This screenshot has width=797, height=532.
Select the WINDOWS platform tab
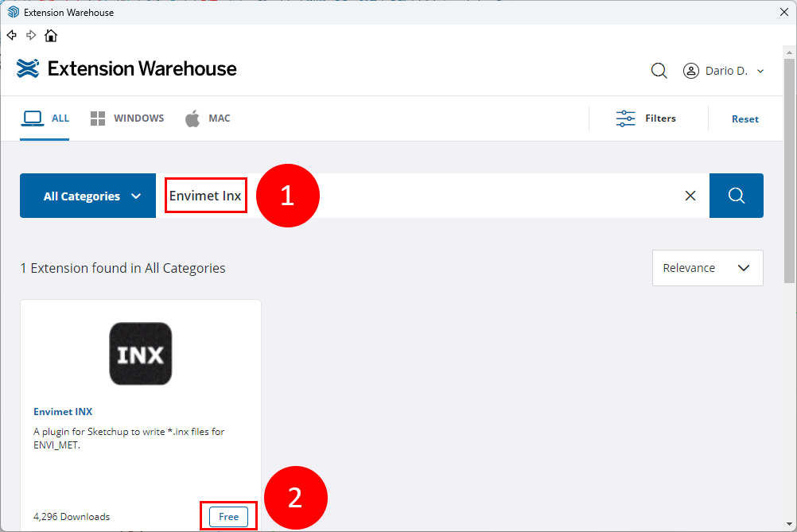point(127,118)
